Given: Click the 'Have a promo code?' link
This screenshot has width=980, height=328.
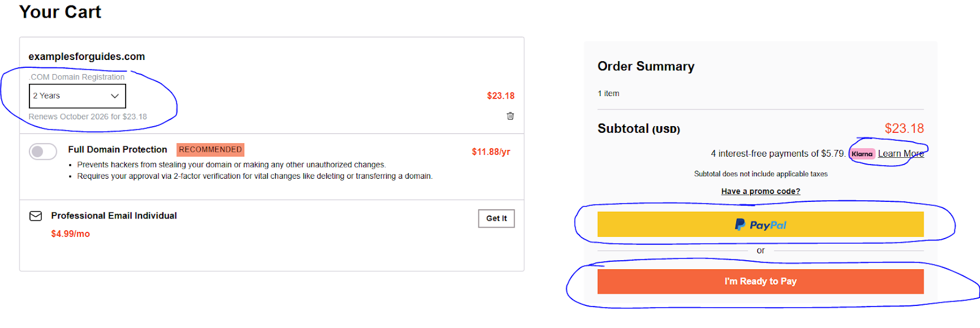Looking at the screenshot, I should [760, 192].
